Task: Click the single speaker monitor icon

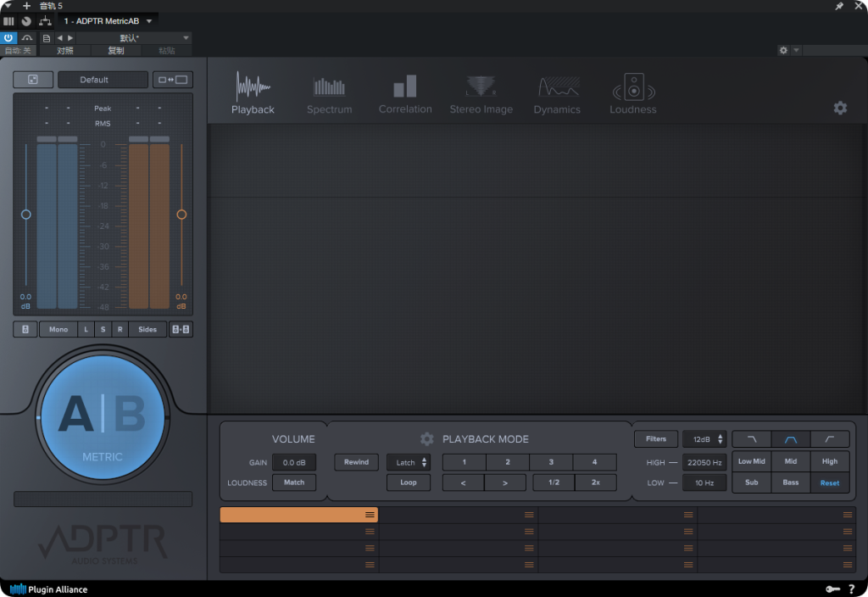Action: 25,330
